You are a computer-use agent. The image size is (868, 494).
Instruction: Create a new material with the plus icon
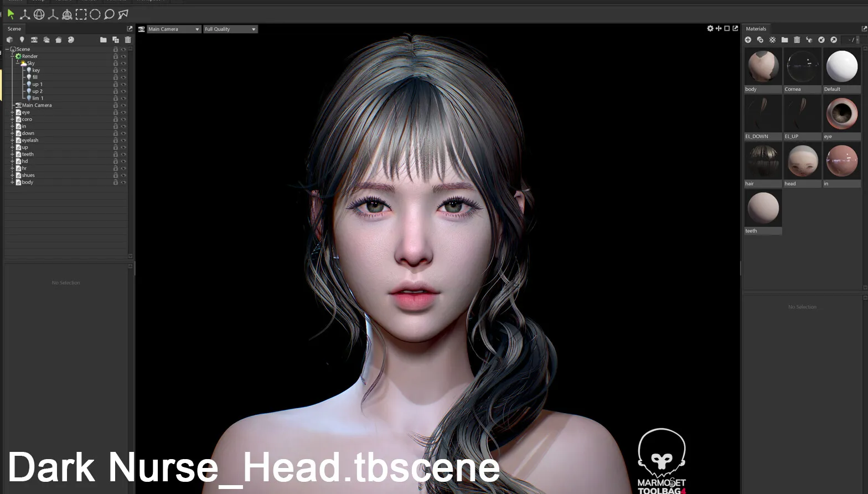(748, 40)
